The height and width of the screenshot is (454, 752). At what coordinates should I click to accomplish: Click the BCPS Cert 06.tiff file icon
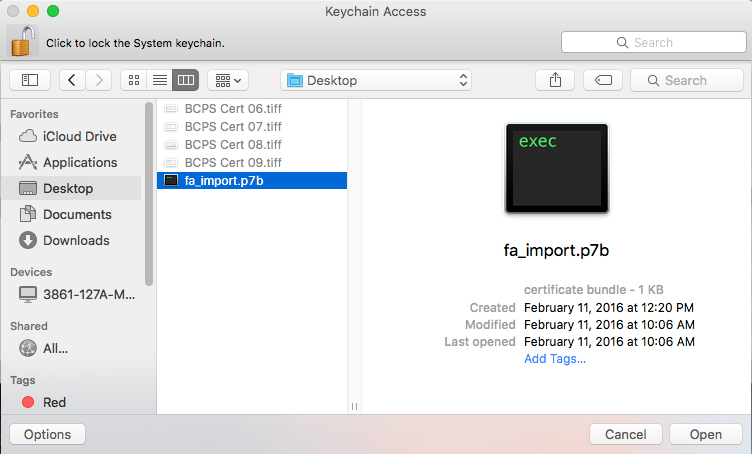(x=171, y=109)
